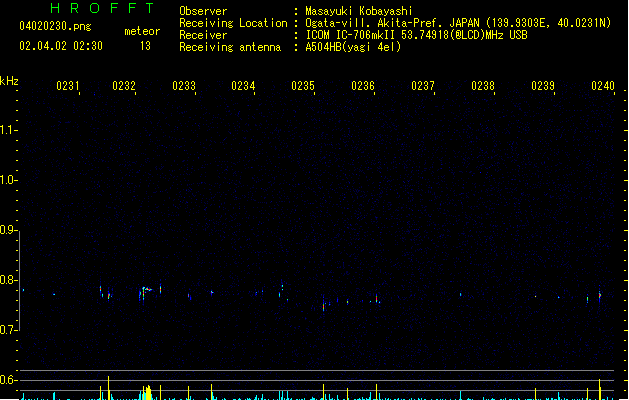
Task: Click the ICOM IC-706mkII receiver text
Action: click(x=416, y=35)
